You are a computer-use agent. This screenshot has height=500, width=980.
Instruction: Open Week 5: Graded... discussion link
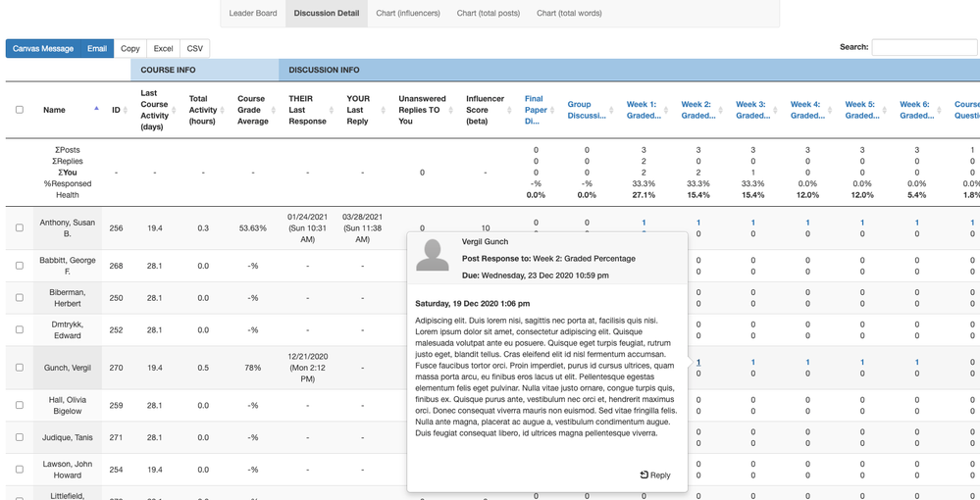point(862,110)
